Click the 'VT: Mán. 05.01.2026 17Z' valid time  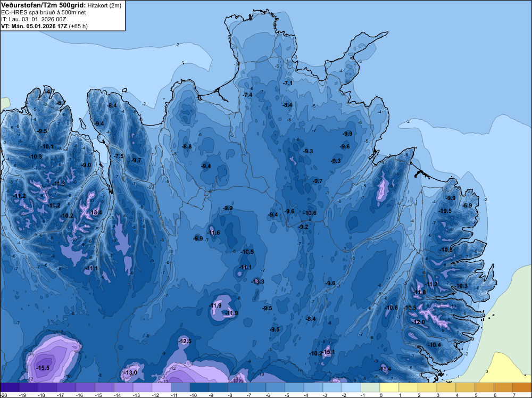(x=34, y=26)
